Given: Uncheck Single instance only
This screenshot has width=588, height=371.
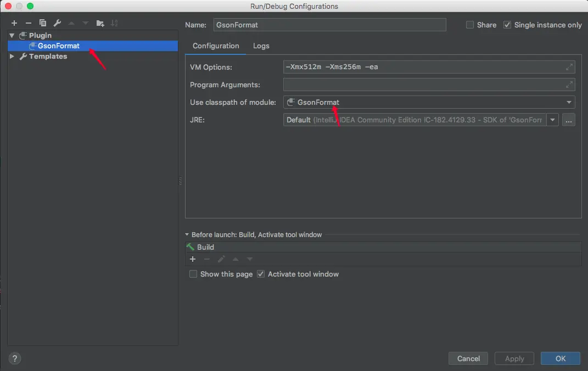Looking at the screenshot, I should pyautogui.click(x=507, y=25).
